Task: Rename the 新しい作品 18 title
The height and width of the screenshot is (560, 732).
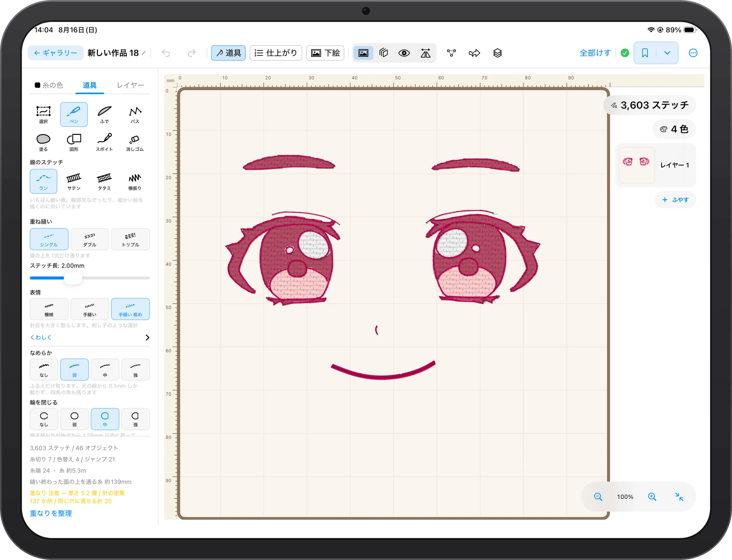Action: coord(116,53)
